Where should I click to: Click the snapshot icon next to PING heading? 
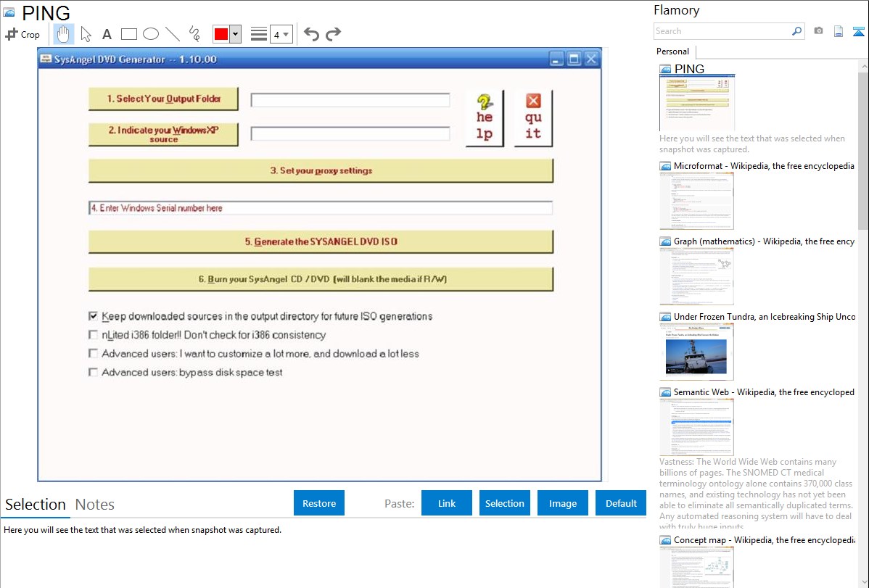point(9,13)
